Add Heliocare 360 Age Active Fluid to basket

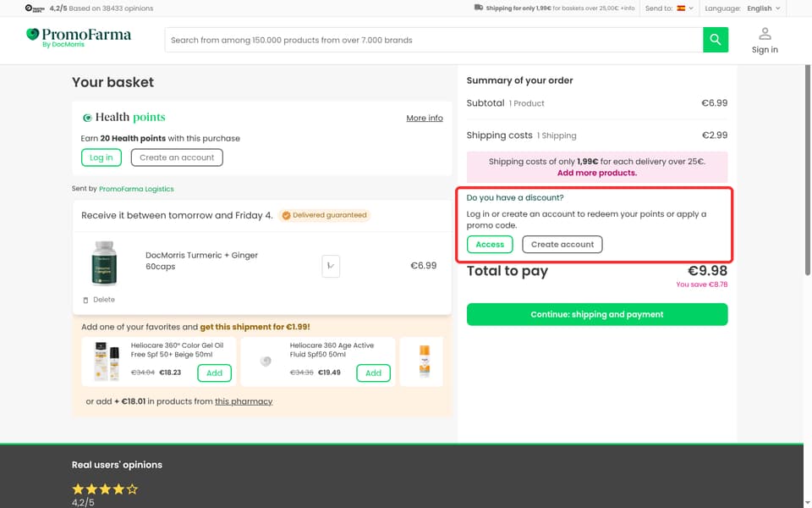(373, 373)
